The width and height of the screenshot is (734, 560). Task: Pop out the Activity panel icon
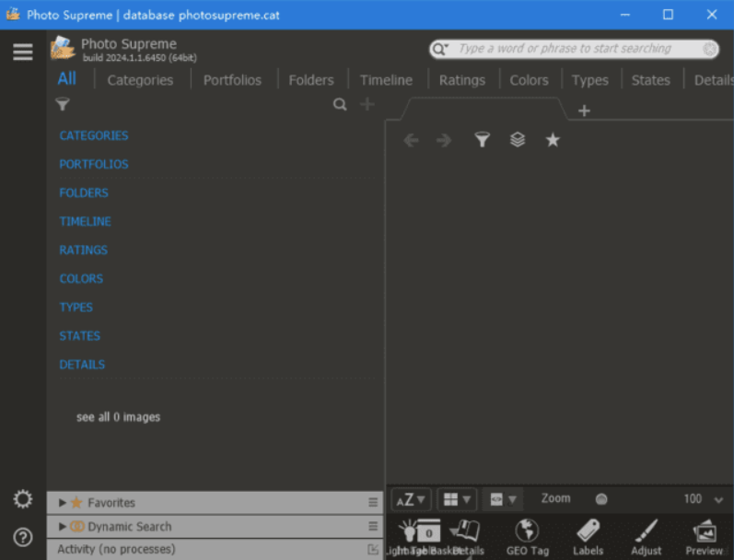click(373, 549)
